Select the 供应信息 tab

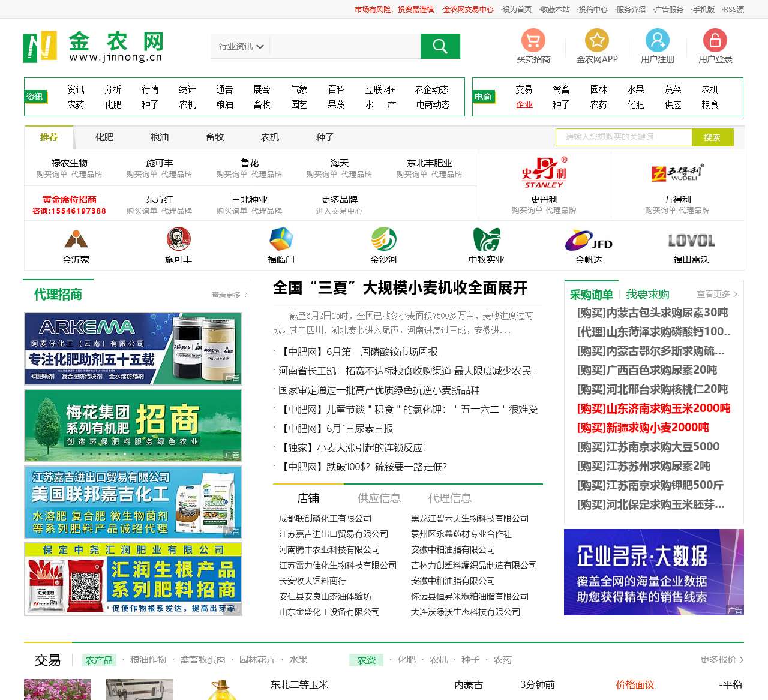click(379, 498)
